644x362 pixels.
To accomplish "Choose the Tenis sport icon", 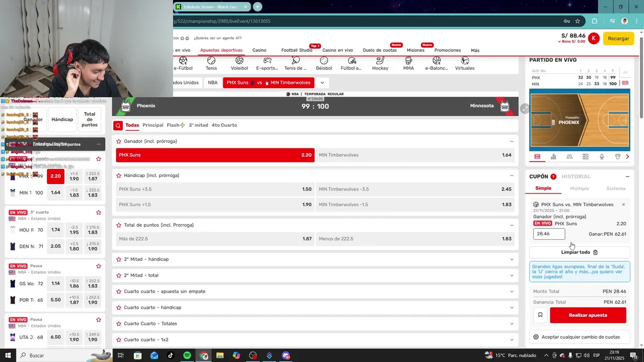I will [x=211, y=60].
